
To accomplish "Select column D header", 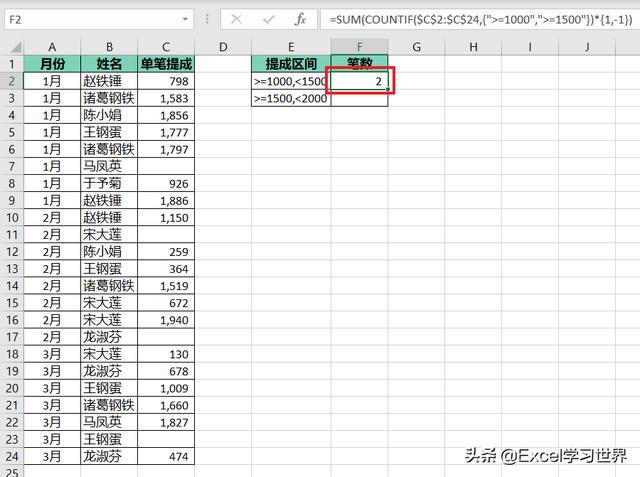I will pyautogui.click(x=223, y=47).
